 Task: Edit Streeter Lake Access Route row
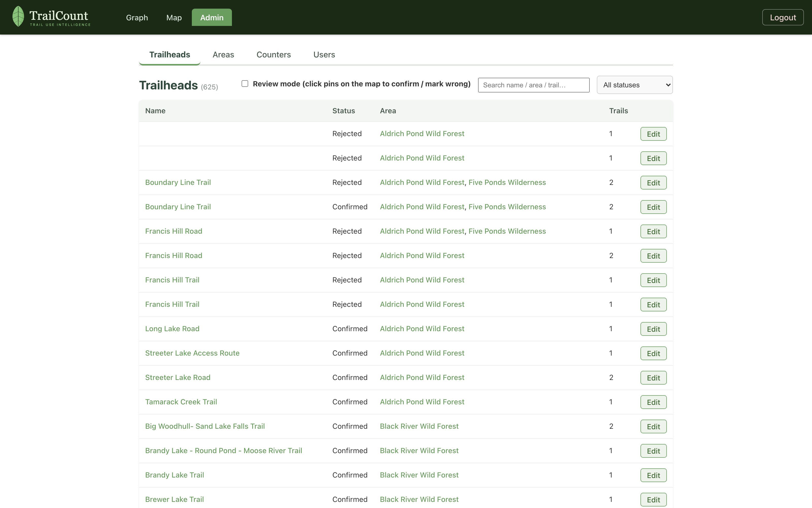coord(653,354)
